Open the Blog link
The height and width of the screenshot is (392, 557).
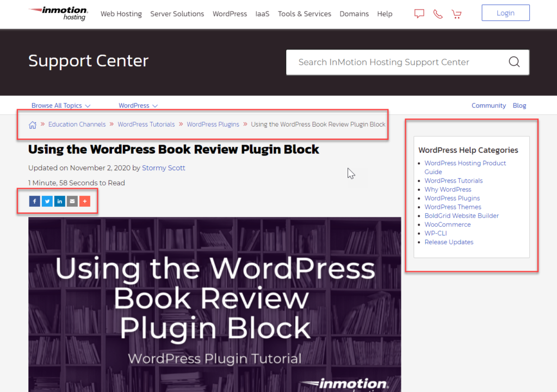[x=519, y=105]
